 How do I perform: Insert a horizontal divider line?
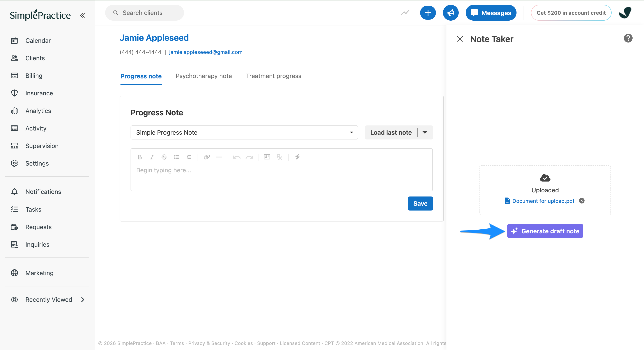click(219, 157)
